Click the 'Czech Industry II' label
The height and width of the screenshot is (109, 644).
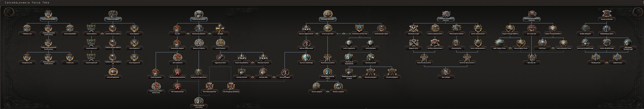(92, 48)
